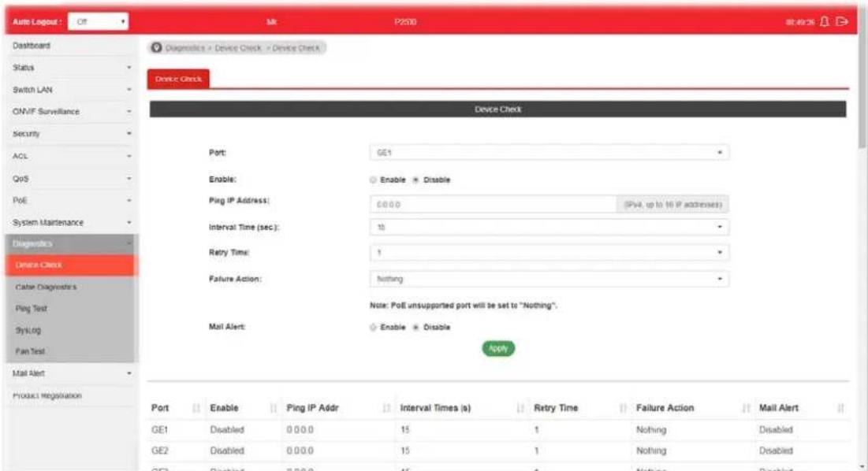Open SysLog in sidebar

pyautogui.click(x=71, y=330)
